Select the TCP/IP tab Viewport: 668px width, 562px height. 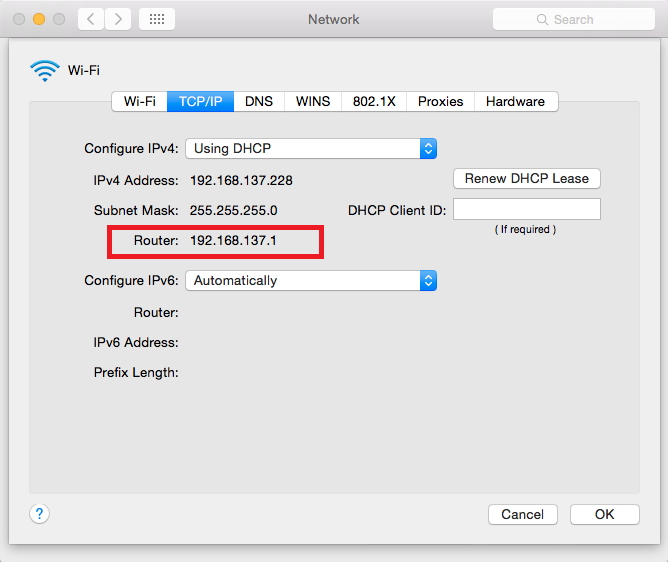coord(200,101)
